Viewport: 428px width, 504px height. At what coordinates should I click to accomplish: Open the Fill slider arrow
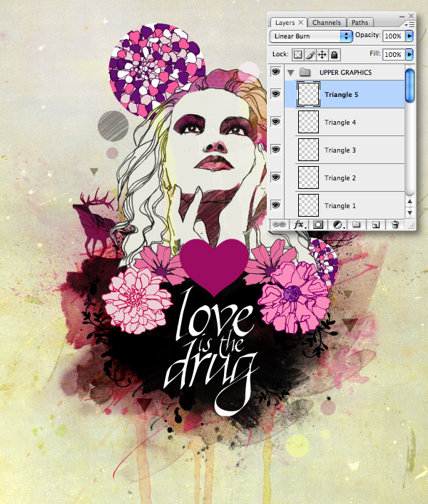[x=409, y=55]
